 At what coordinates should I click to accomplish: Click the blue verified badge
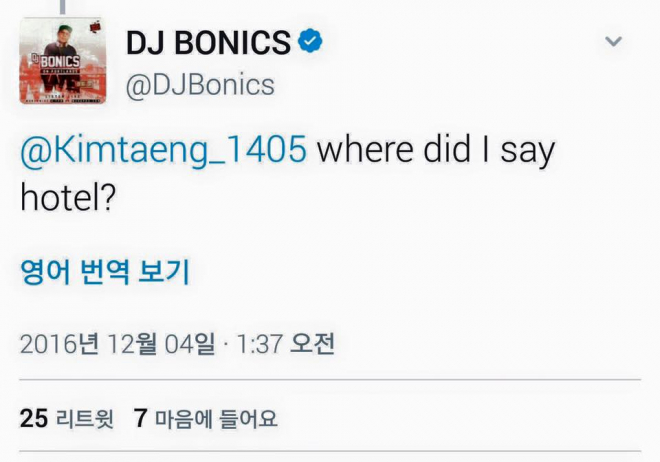click(x=311, y=42)
